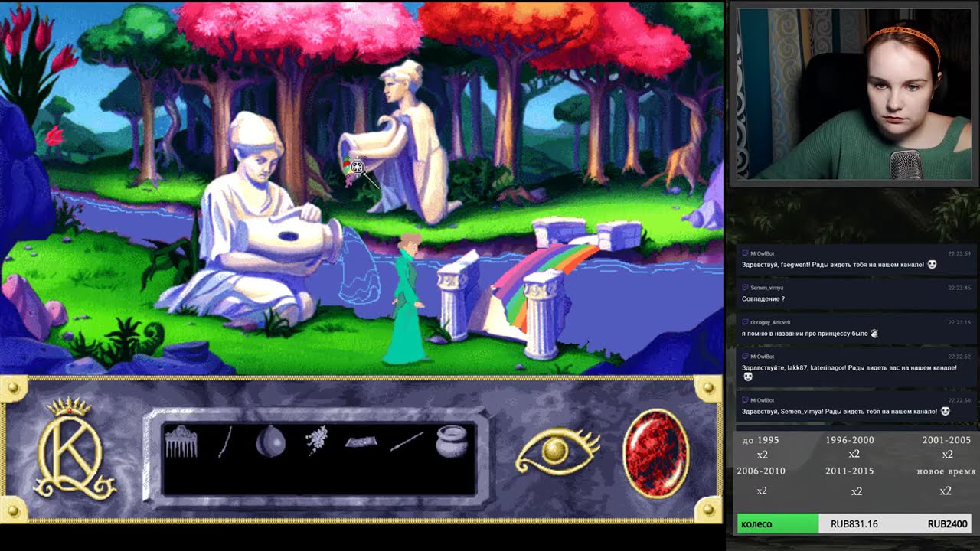980x551 pixels.
Task: Open the crowned K game menu emblem
Action: (74, 449)
